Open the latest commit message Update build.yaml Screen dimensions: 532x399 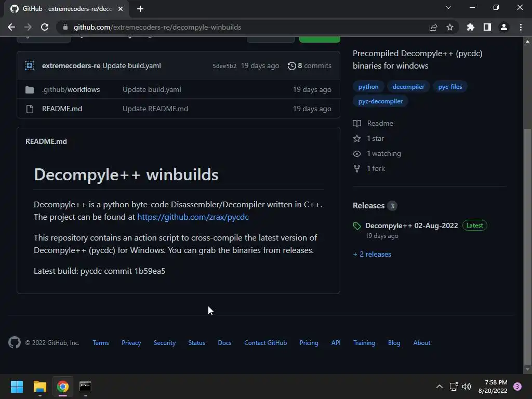131,65
